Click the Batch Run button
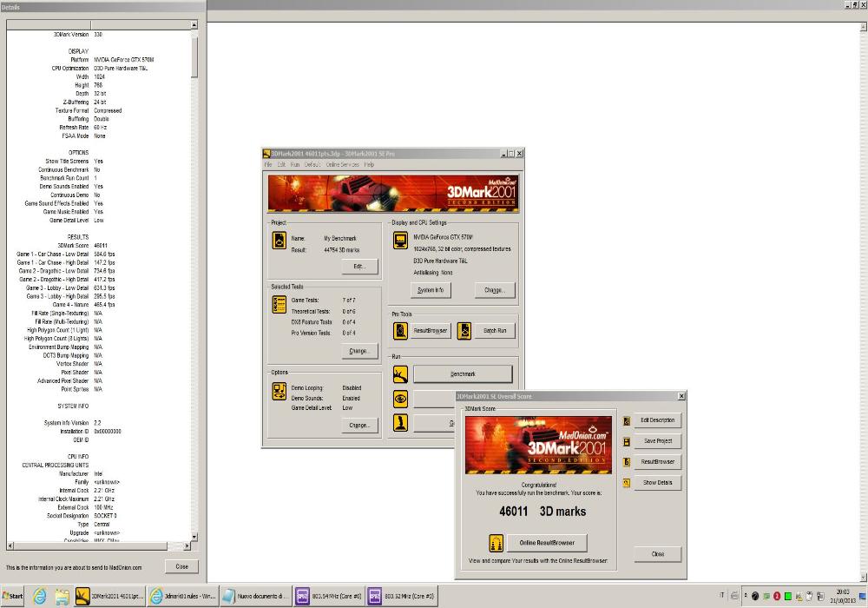Viewport: 868px width, 608px height. tap(495, 331)
